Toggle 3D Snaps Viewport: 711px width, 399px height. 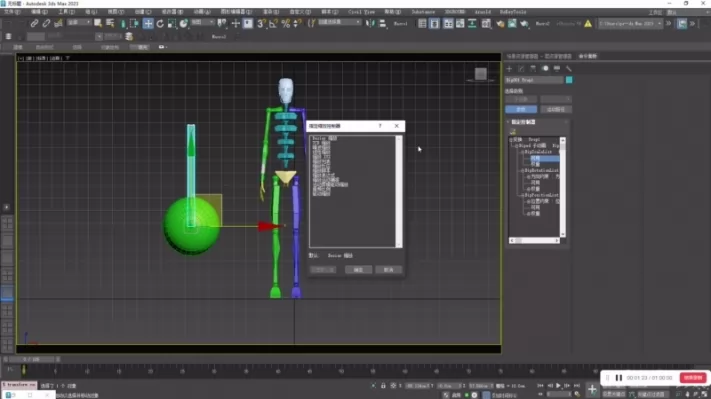click(x=261, y=23)
